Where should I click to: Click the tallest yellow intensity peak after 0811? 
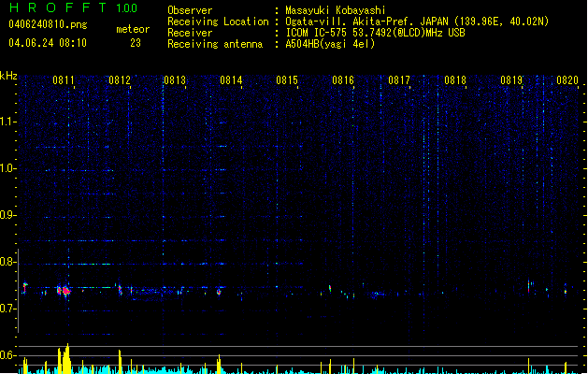pyautogui.click(x=67, y=358)
